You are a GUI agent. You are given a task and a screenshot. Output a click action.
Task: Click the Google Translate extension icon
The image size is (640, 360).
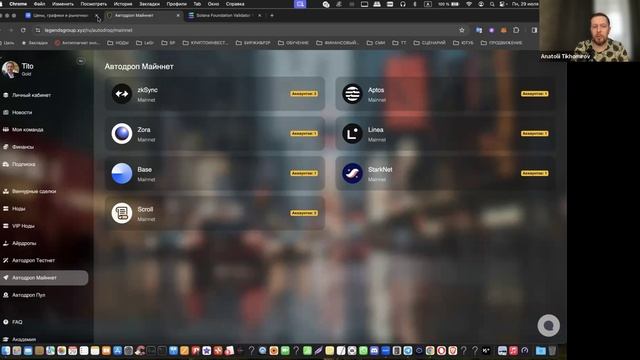(x=479, y=30)
